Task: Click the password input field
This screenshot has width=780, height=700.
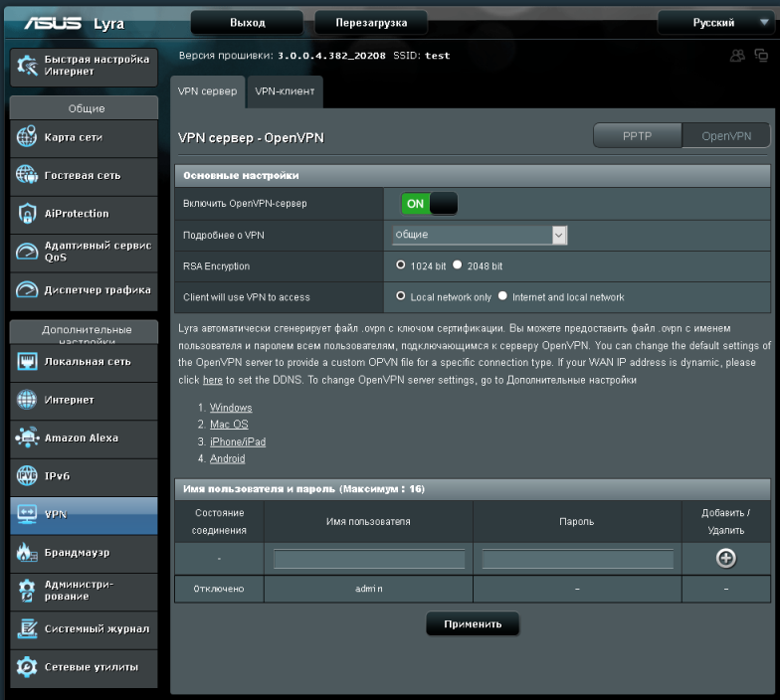Action: pyautogui.click(x=577, y=559)
